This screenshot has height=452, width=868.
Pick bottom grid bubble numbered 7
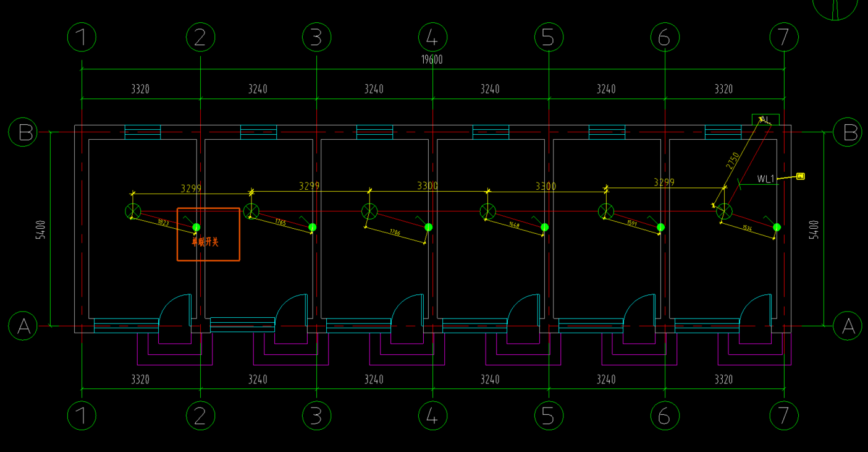[x=784, y=416]
